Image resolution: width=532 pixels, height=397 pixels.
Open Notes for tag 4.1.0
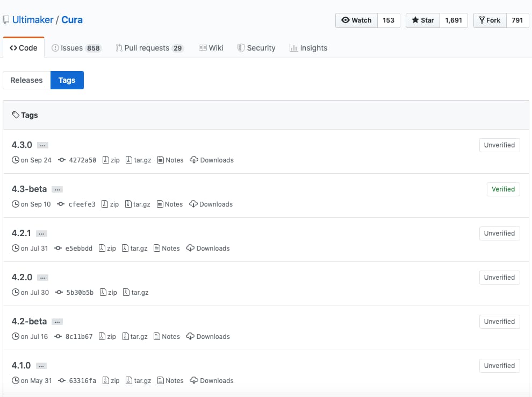(170, 381)
